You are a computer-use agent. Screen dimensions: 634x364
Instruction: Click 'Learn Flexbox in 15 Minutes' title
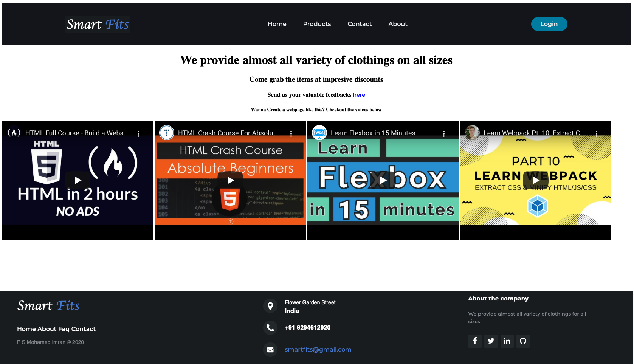coord(373,133)
